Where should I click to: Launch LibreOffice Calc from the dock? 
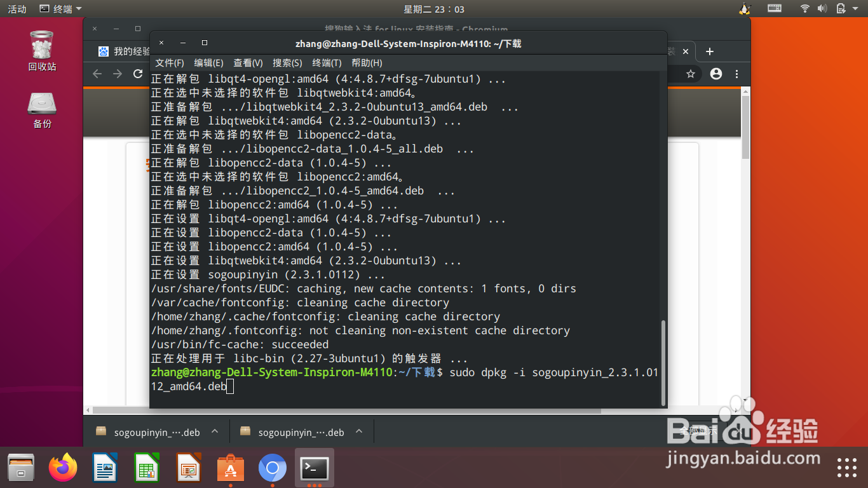[x=146, y=468]
